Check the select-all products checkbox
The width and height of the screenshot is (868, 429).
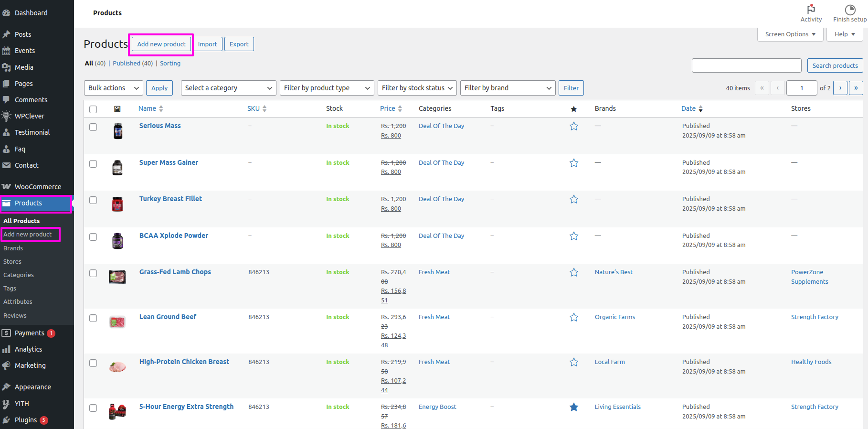(x=93, y=109)
